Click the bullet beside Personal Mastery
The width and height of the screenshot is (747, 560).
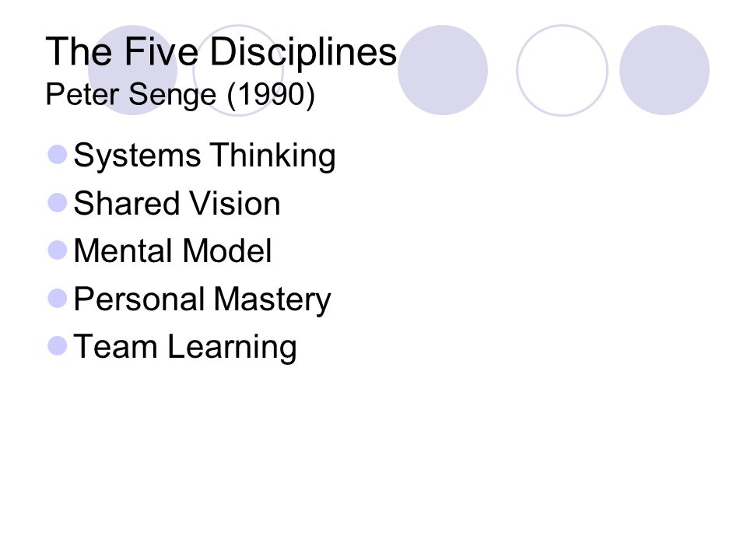pyautogui.click(x=58, y=299)
